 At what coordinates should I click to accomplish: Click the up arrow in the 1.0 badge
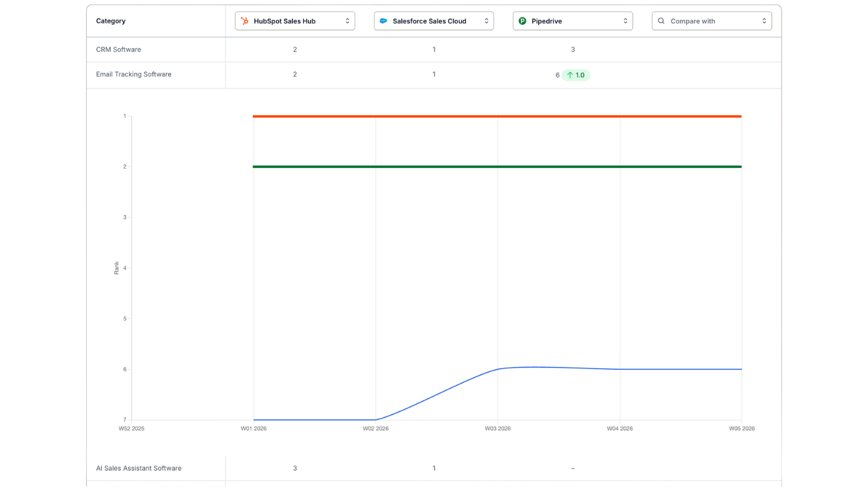[x=570, y=75]
